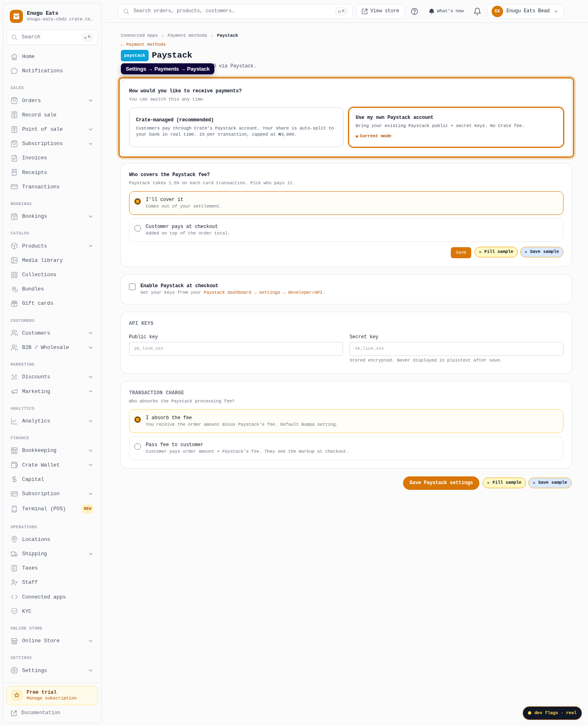Expand Subscriptions chevron in Sales

tap(91, 144)
